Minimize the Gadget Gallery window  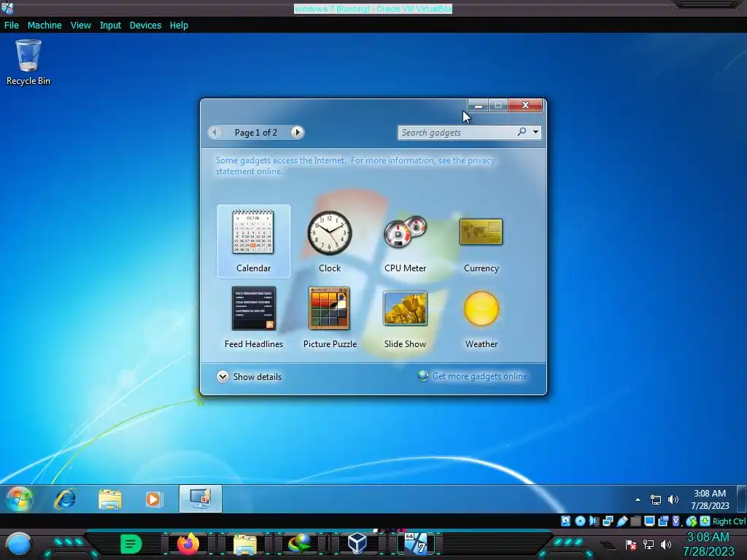click(x=479, y=105)
